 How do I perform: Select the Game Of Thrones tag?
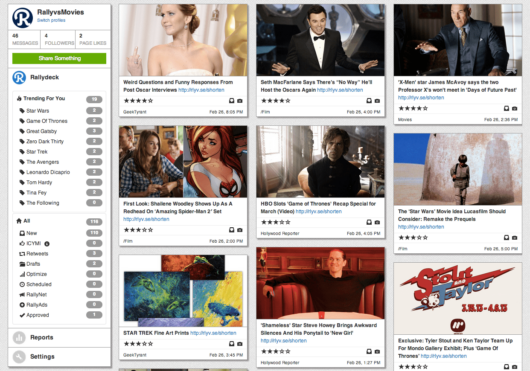(47, 121)
